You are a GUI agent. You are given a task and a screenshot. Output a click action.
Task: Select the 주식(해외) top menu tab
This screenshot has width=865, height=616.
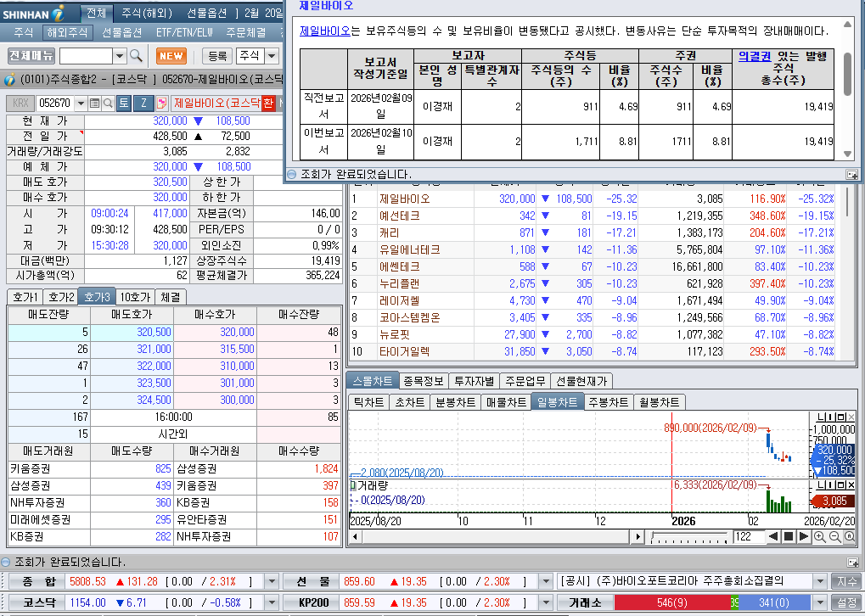click(x=147, y=13)
